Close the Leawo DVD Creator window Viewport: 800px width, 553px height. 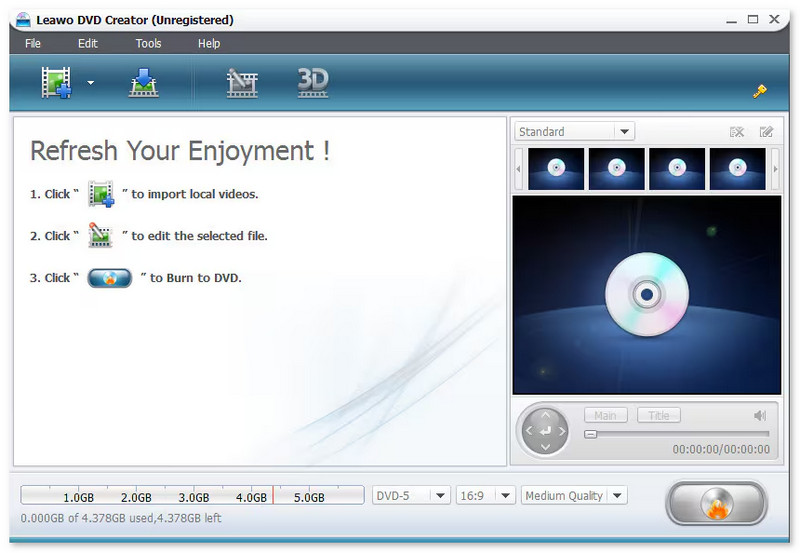[x=774, y=19]
